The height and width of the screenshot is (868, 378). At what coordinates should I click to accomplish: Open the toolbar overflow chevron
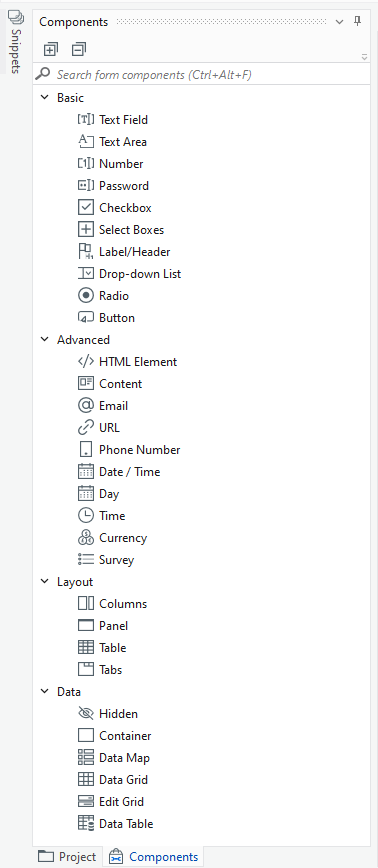click(x=364, y=56)
